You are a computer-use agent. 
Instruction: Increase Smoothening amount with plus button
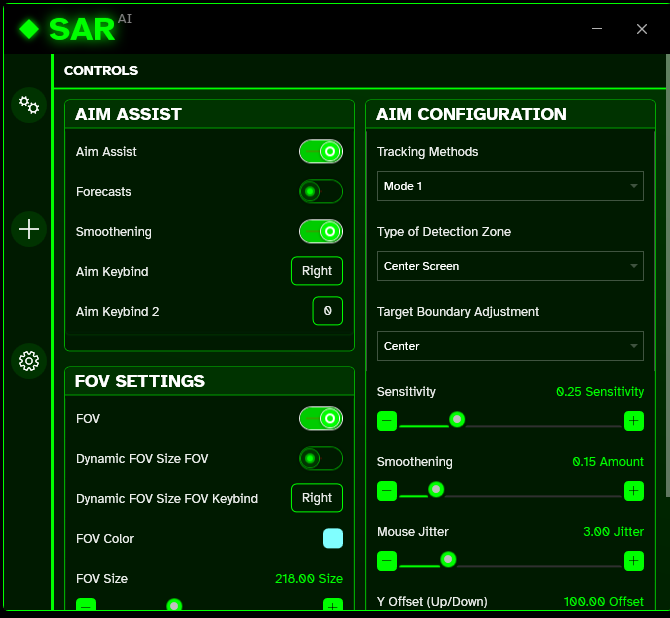click(634, 491)
